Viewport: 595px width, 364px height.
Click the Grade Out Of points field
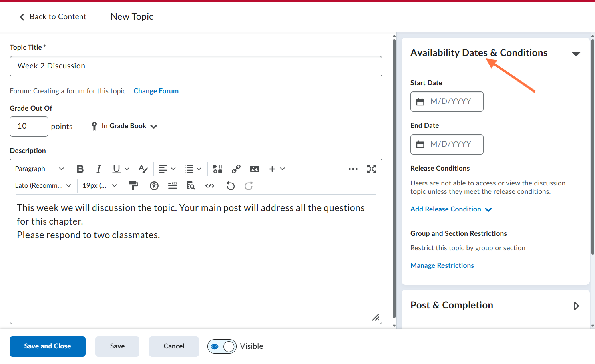pos(29,126)
